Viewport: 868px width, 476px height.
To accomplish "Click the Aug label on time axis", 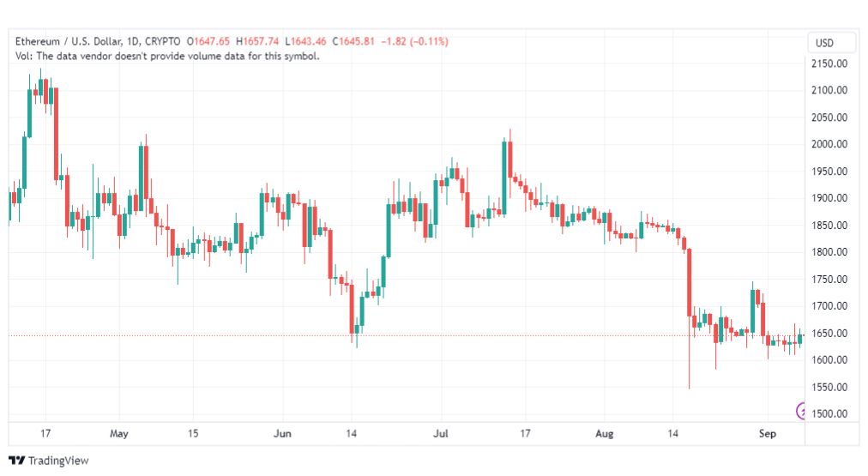I will point(605,433).
